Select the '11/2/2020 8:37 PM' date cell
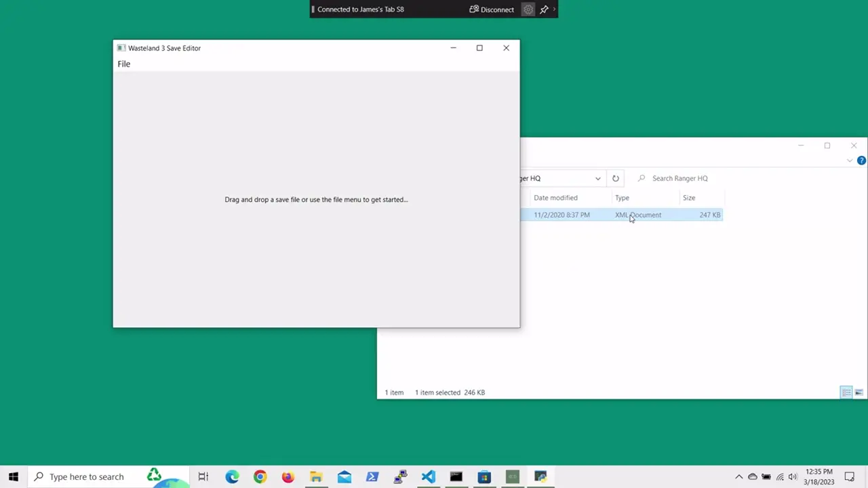 point(561,215)
